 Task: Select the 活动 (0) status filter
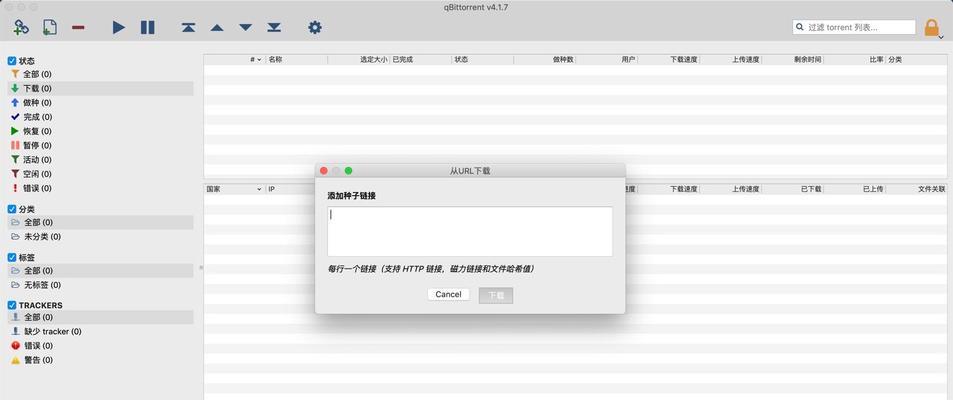[100, 160]
